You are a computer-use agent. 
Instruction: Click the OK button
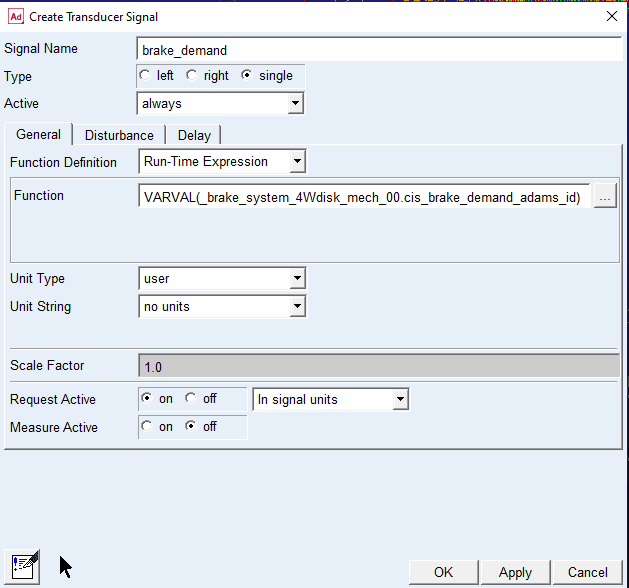(x=443, y=572)
